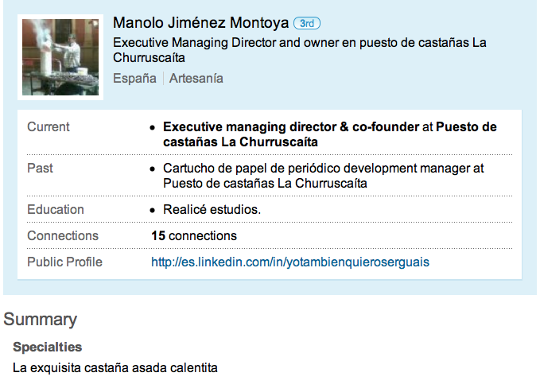Click the '15 connections' count

194,236
